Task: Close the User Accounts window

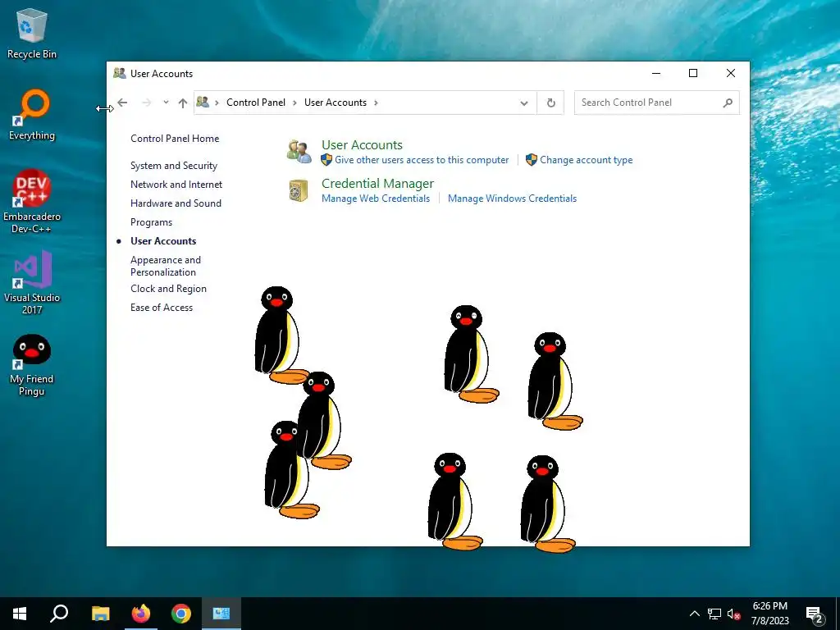Action: [730, 73]
